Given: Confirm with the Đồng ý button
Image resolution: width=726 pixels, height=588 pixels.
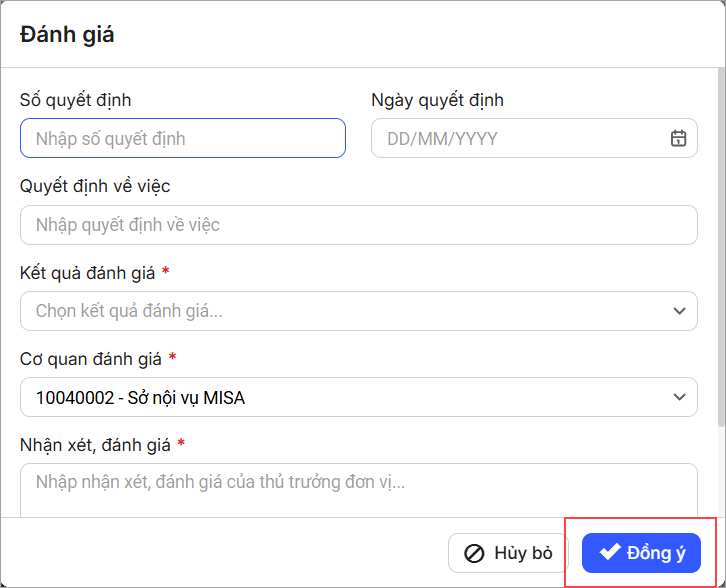Looking at the screenshot, I should click(641, 553).
